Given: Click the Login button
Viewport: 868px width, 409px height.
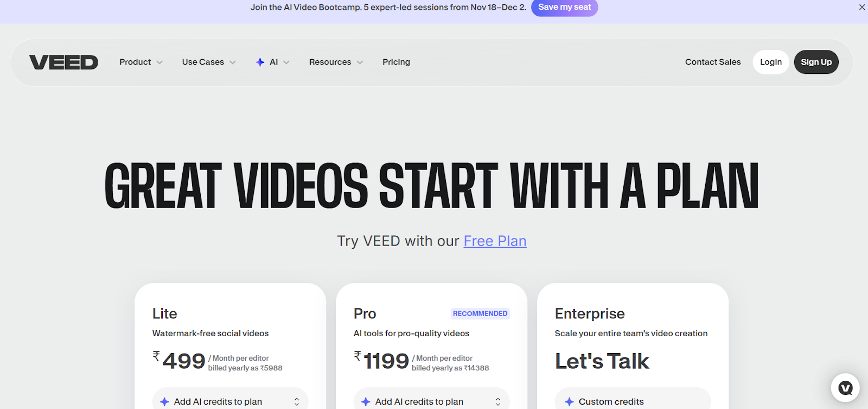Looking at the screenshot, I should click(x=771, y=62).
